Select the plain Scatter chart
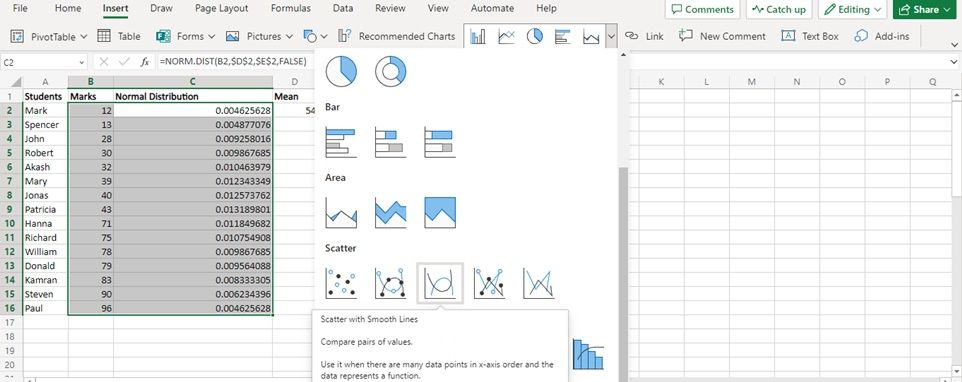Image resolution: width=962 pixels, height=382 pixels. [x=341, y=283]
